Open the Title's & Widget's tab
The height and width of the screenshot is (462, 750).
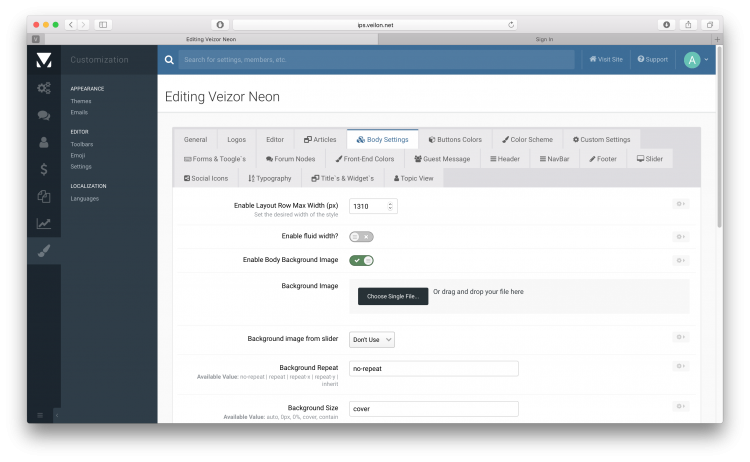coord(342,178)
